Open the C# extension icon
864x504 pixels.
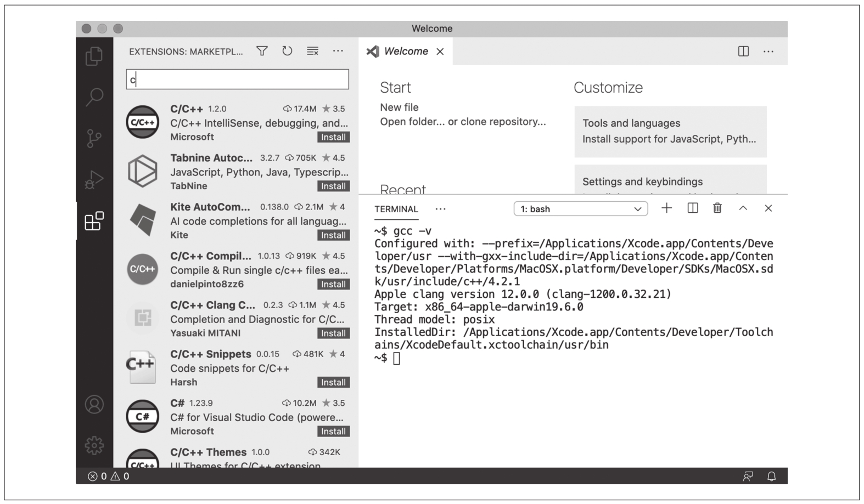(143, 416)
